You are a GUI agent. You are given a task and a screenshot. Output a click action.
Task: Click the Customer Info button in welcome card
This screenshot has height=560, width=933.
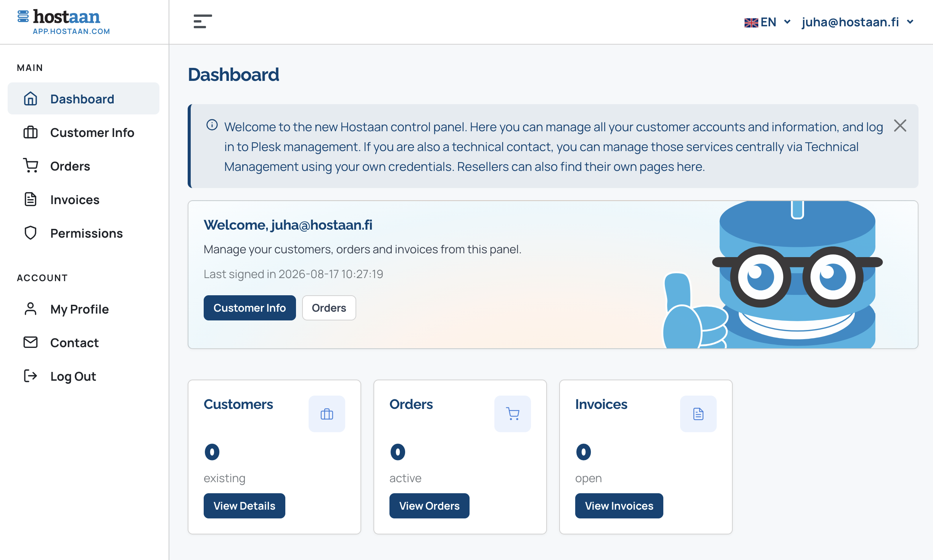250,308
